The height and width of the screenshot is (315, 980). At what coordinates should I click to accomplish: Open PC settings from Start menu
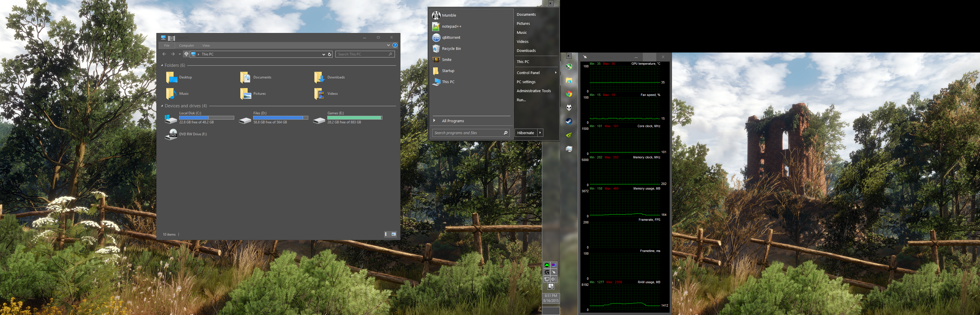click(526, 82)
